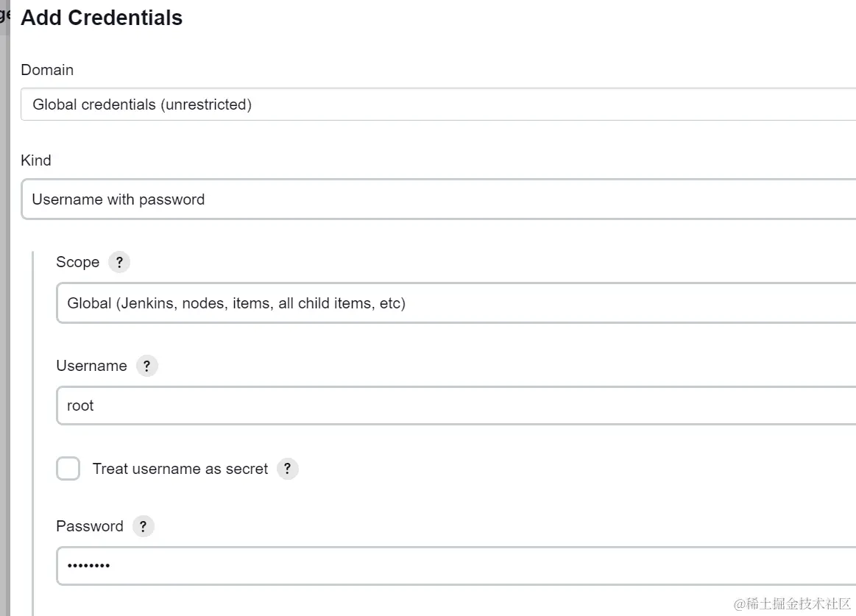This screenshot has width=856, height=616.
Task: Click the gray page strip behind the dialog
Action: point(4,294)
